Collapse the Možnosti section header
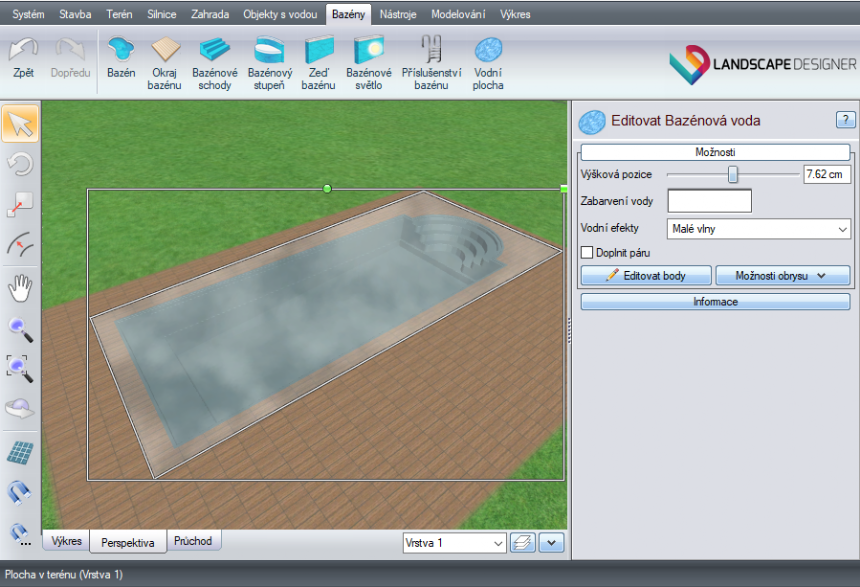The height and width of the screenshot is (587, 860). pyautogui.click(x=715, y=152)
